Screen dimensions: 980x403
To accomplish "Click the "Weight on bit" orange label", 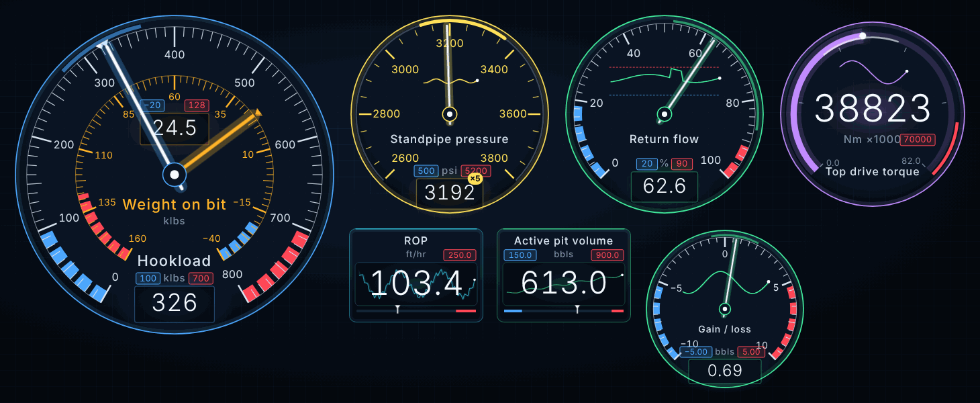I will [175, 205].
